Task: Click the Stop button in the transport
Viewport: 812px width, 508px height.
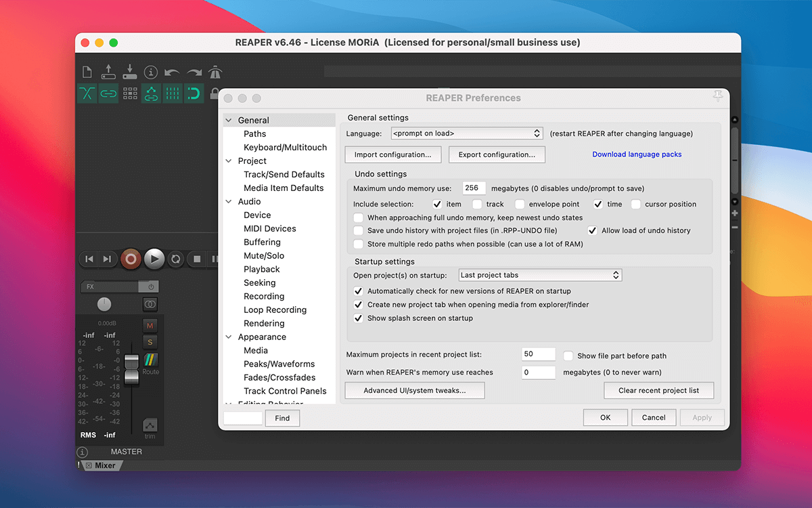Action: click(197, 259)
